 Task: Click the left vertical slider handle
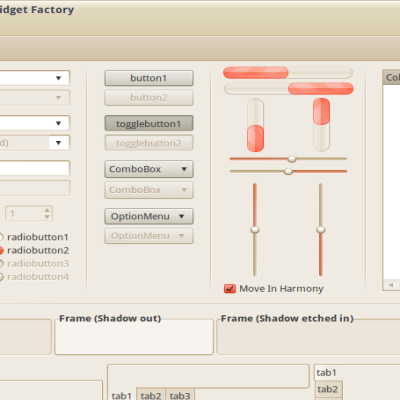pos(255,230)
